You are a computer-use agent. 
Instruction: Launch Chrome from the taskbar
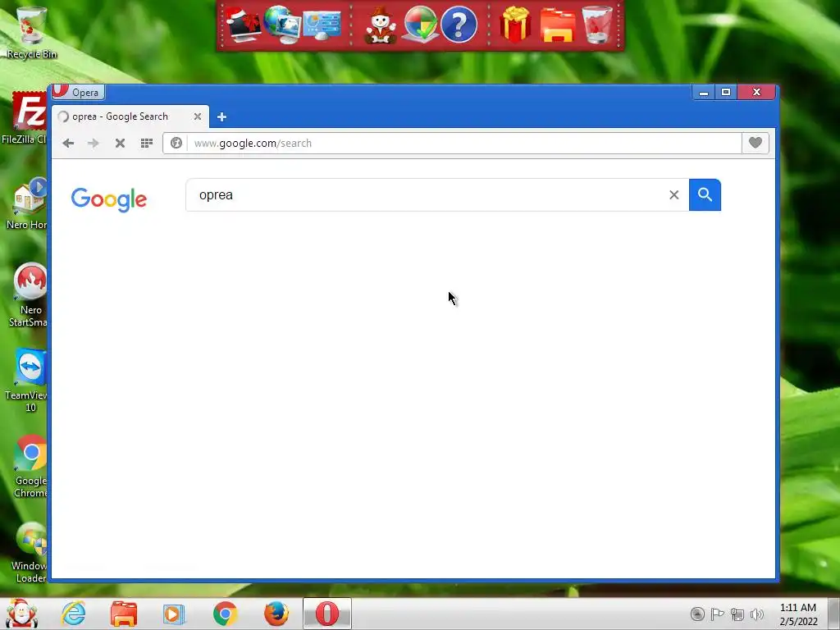tap(225, 614)
